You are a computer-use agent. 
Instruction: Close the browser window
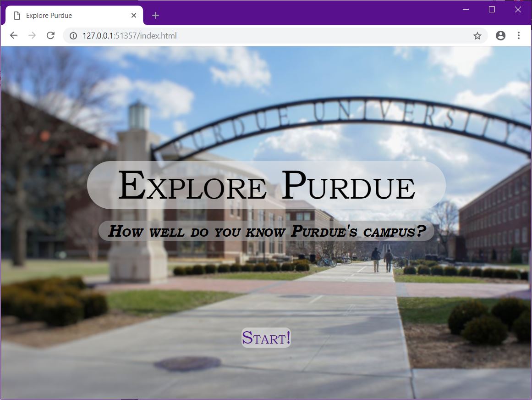coord(518,10)
